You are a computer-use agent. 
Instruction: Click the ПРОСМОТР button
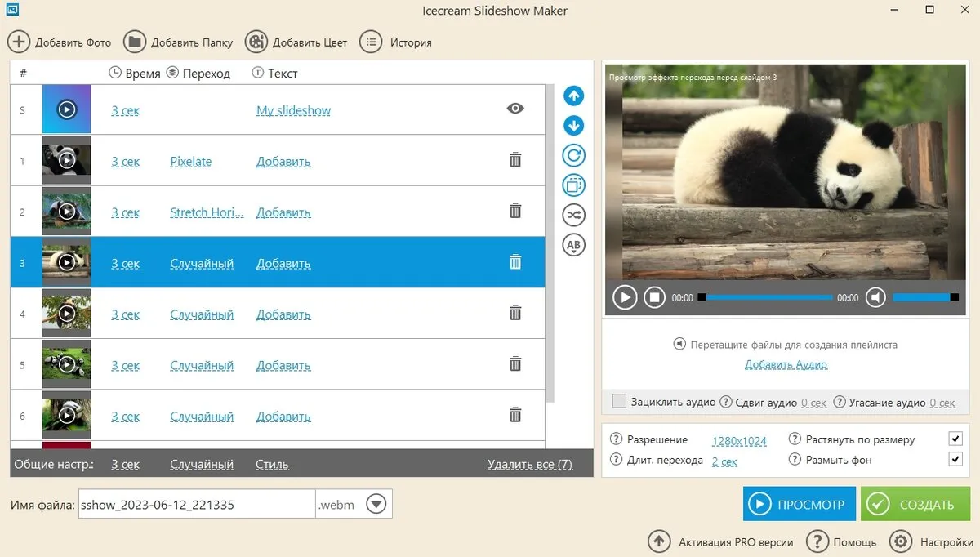[800, 504]
